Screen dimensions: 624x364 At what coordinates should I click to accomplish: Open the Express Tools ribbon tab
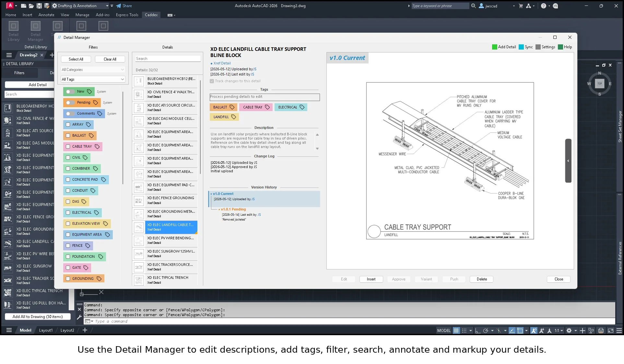(x=127, y=15)
